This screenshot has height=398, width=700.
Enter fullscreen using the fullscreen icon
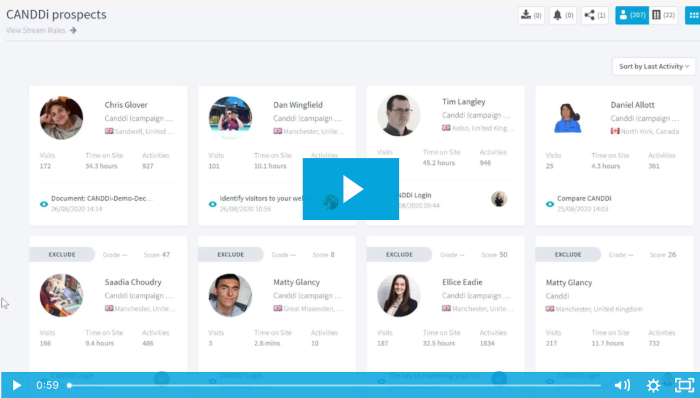click(684, 385)
